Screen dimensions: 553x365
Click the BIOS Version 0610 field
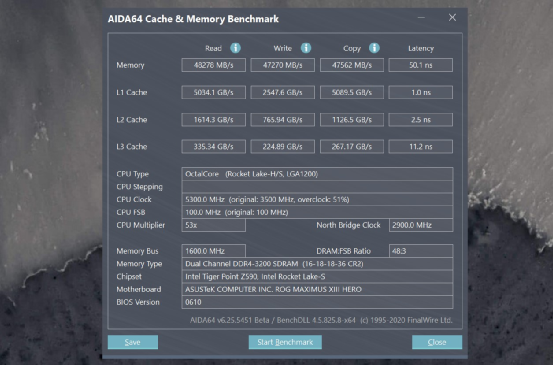tap(317, 302)
